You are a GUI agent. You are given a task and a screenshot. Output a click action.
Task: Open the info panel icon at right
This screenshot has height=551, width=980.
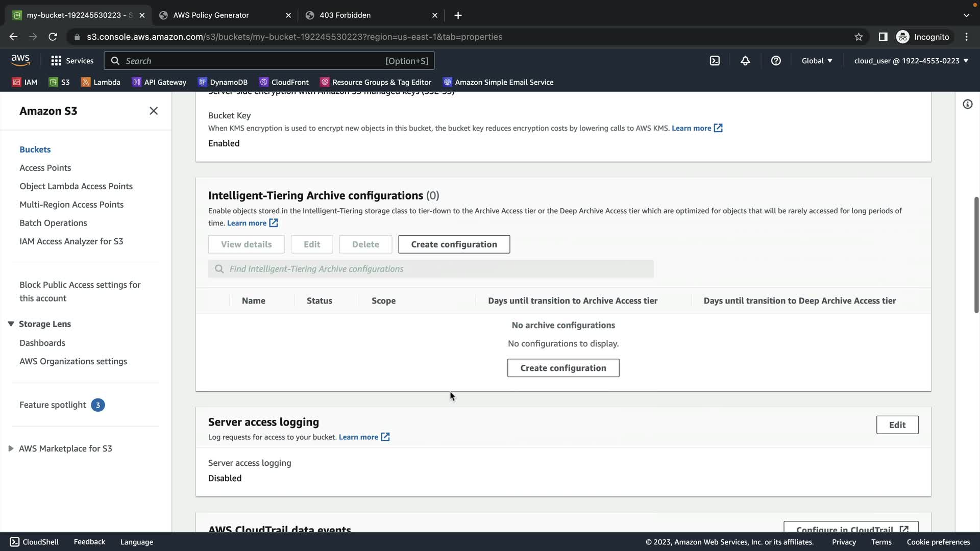point(967,104)
